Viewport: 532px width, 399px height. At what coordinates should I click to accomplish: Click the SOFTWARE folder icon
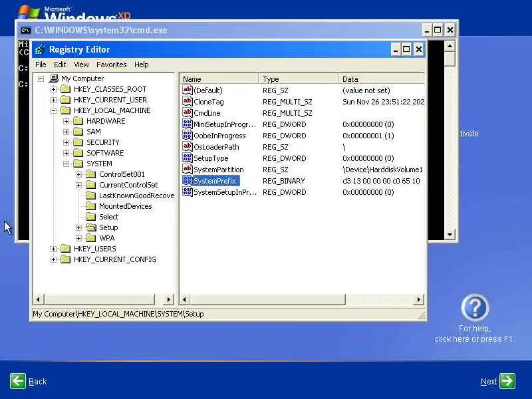tap(78, 153)
